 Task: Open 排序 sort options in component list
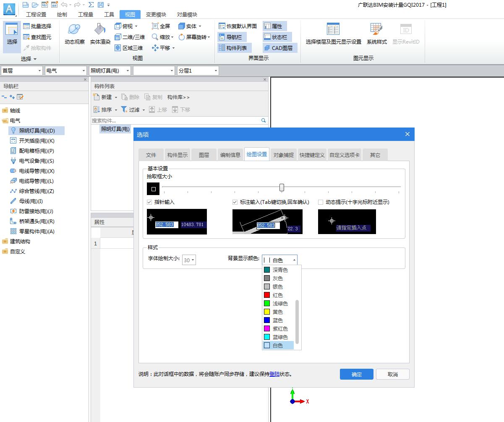pyautogui.click(x=105, y=109)
